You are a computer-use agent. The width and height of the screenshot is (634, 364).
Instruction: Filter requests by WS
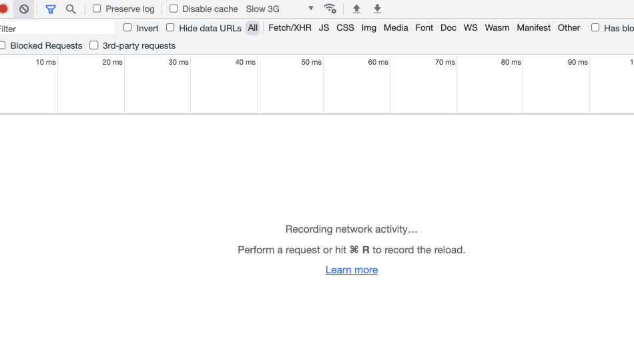(x=470, y=28)
